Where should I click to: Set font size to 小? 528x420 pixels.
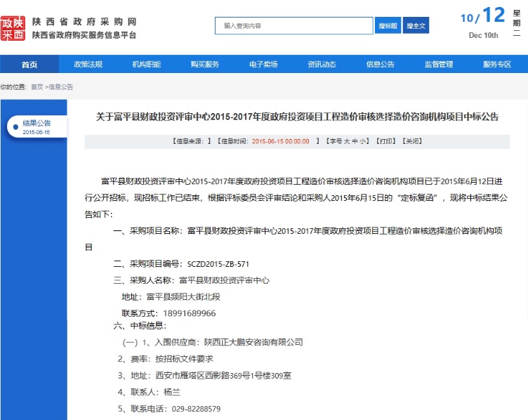(364, 141)
